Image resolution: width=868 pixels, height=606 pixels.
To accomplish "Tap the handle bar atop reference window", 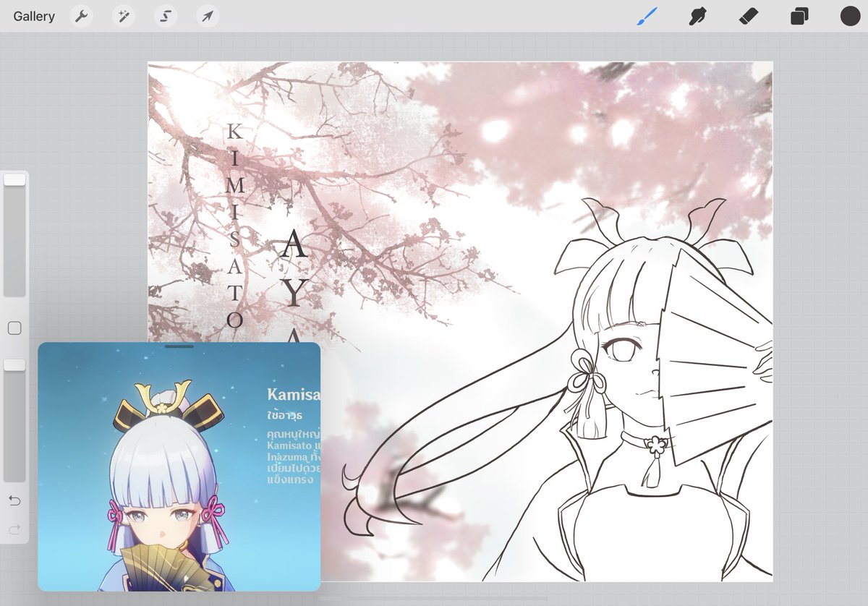I will point(179,346).
